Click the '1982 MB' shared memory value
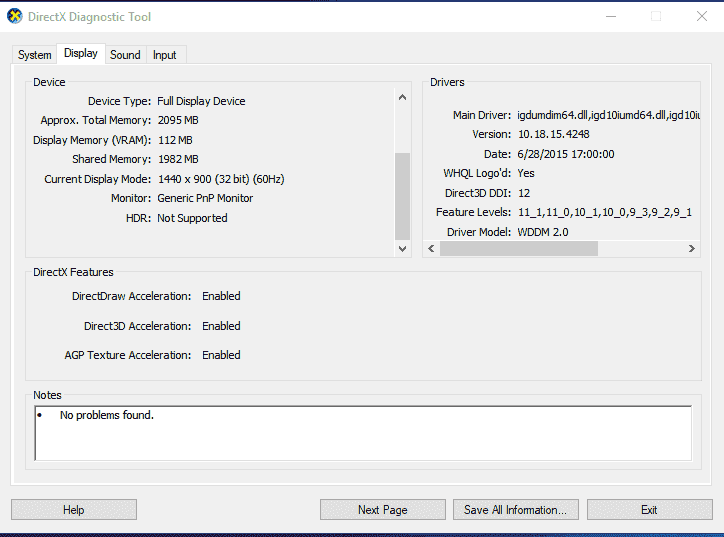 pyautogui.click(x=178, y=159)
